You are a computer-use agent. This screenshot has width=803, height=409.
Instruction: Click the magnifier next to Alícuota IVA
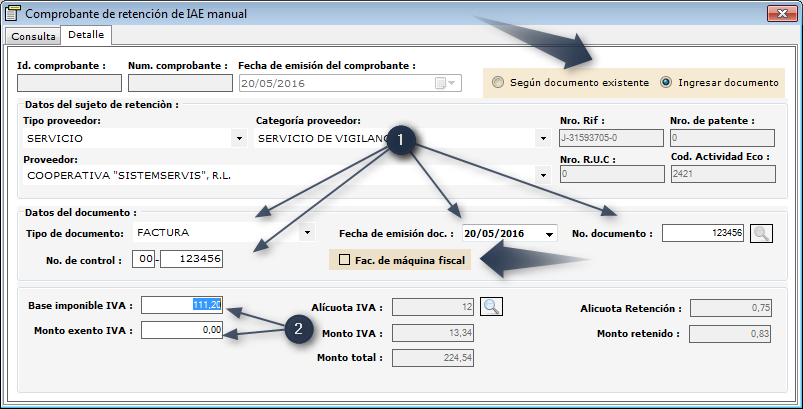492,307
